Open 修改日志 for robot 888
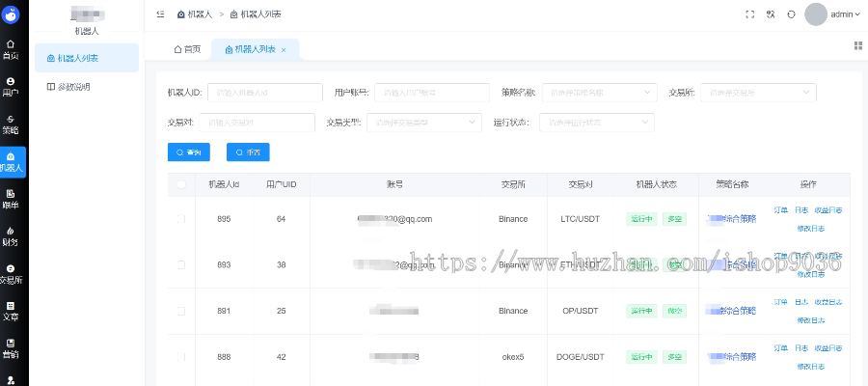This screenshot has width=868, height=386. [x=811, y=366]
